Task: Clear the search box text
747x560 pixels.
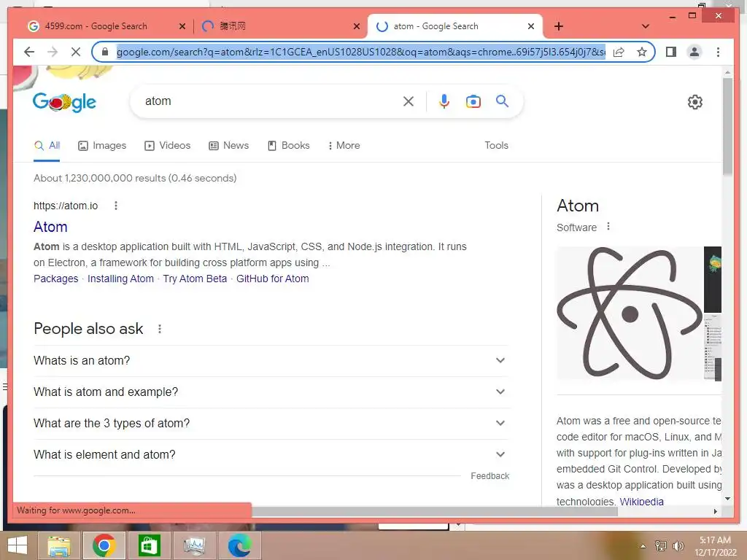Action: (x=409, y=101)
